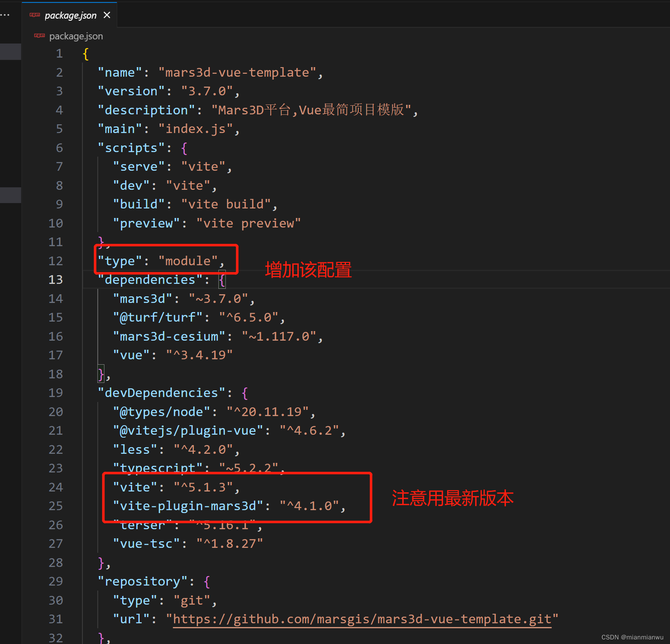The image size is (670, 644).
Task: Click the "dev" script key
Action: tap(131, 186)
